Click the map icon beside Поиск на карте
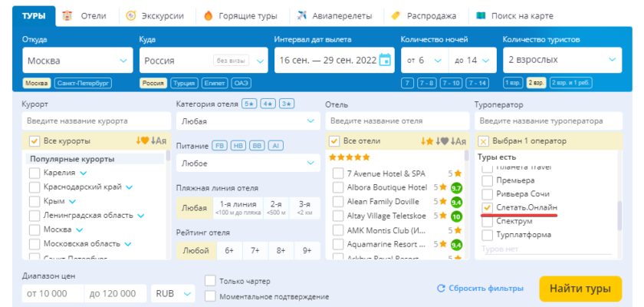Image resolution: width=644 pixels, height=307 pixels. click(x=481, y=16)
